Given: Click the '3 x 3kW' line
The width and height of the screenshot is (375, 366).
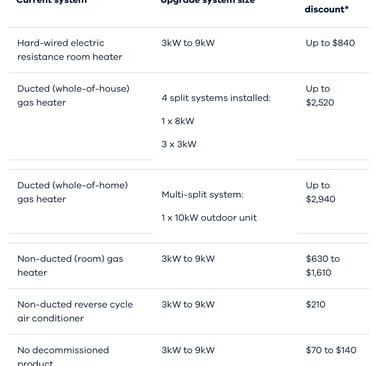Looking at the screenshot, I should click(179, 144).
